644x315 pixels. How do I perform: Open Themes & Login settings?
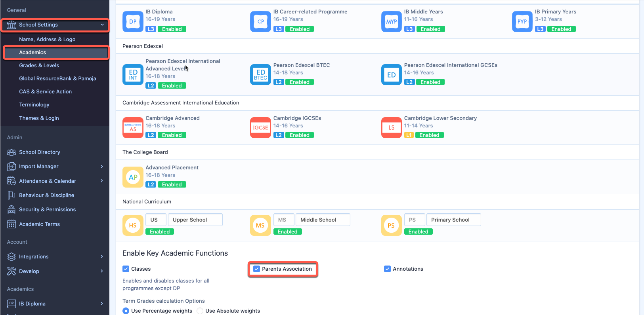39,118
